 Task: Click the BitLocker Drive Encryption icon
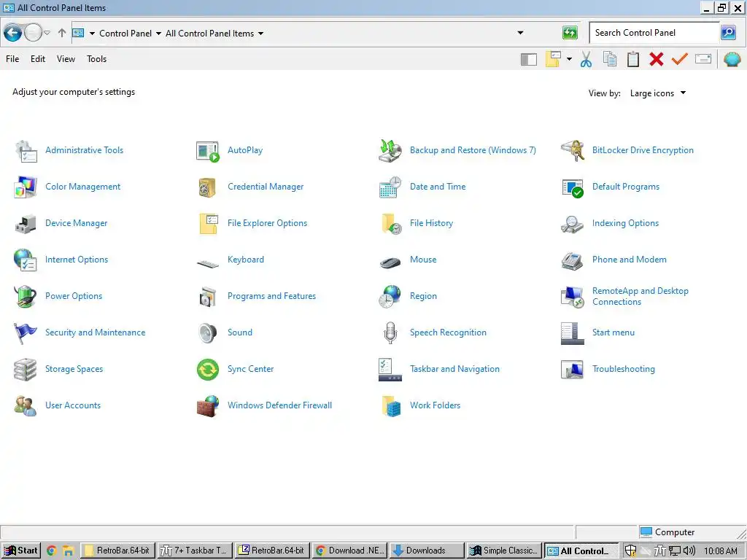(x=573, y=150)
